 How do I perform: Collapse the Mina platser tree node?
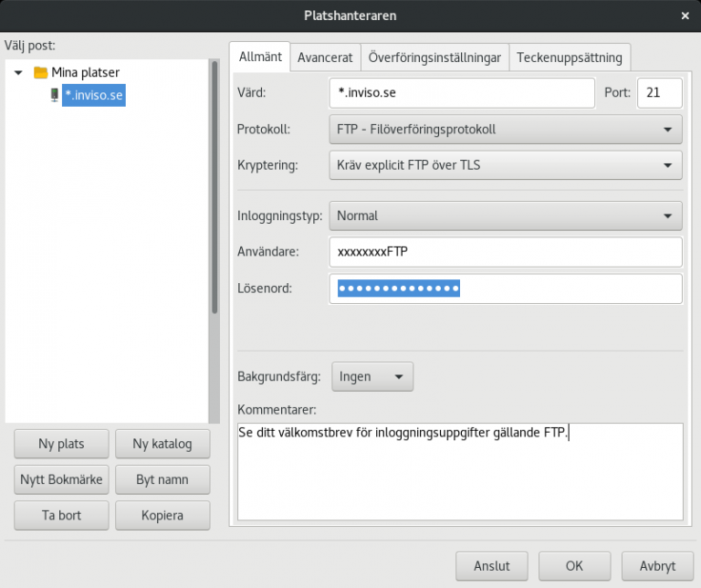pyautogui.click(x=18, y=72)
